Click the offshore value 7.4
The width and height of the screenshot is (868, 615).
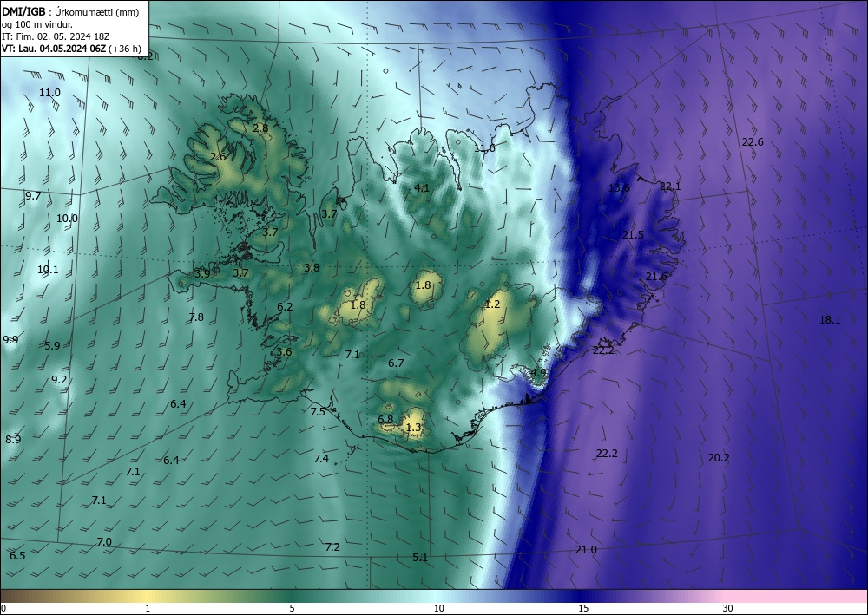pos(321,458)
